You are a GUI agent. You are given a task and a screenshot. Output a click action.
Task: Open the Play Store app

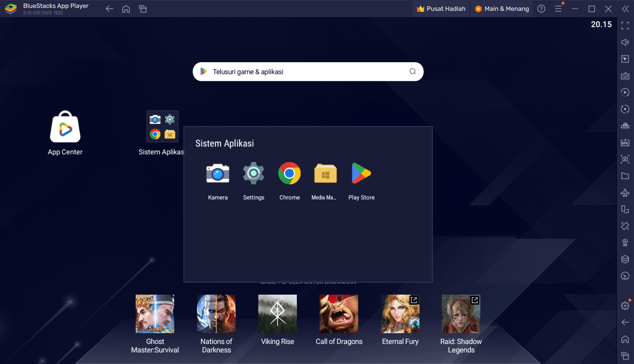[x=361, y=174]
